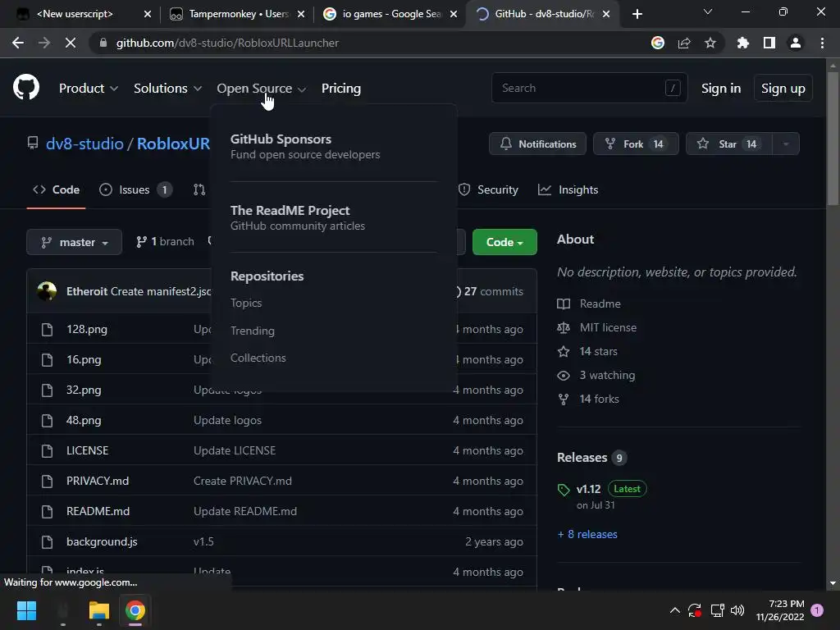The image size is (840, 630).
Task: Fork the repository button
Action: pos(636,144)
